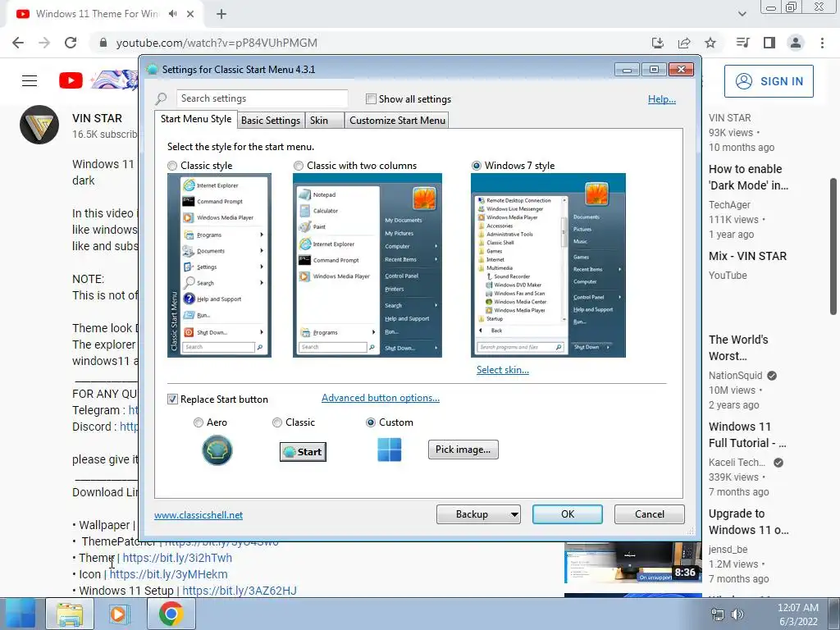Open the Windows 11 Setup bit.ly/3AZ62HJ link
This screenshot has height=630, width=840.
point(239,591)
